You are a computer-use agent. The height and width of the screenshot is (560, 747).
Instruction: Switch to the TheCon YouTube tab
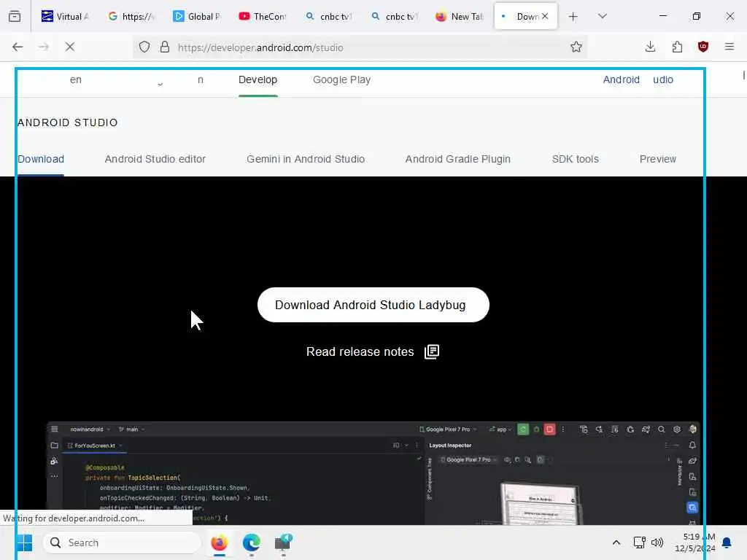pyautogui.click(x=263, y=16)
